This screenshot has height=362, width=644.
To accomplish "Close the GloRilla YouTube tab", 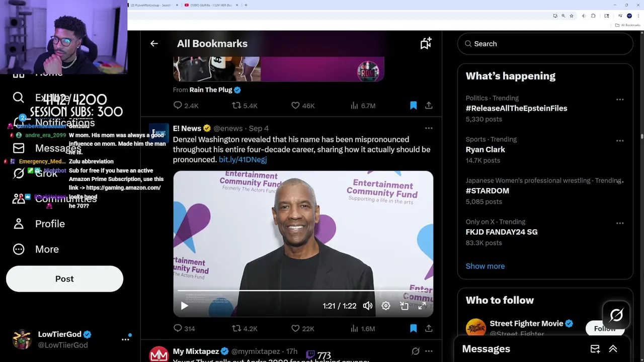I will 237,5.
